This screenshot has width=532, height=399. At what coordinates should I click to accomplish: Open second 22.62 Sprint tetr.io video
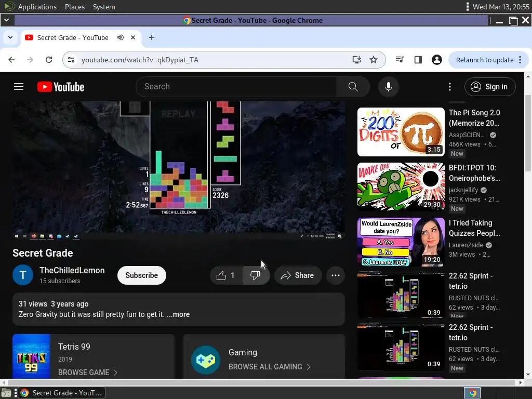point(401,347)
